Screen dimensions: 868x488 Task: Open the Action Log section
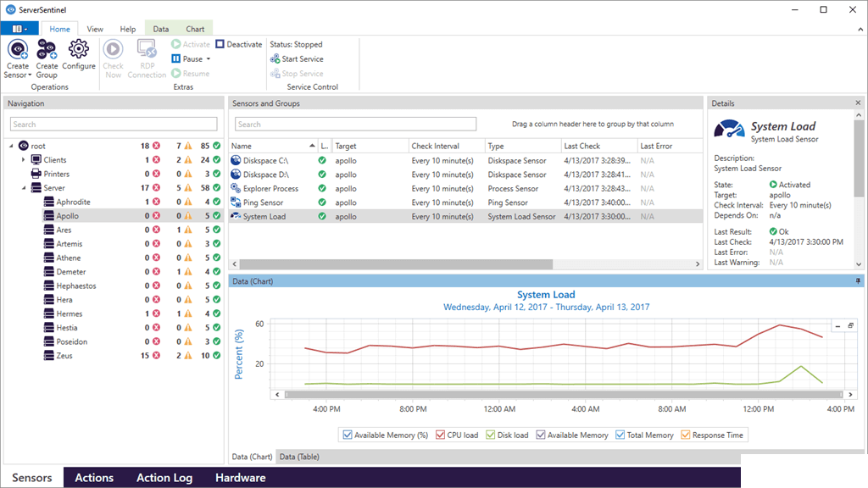[x=164, y=478]
